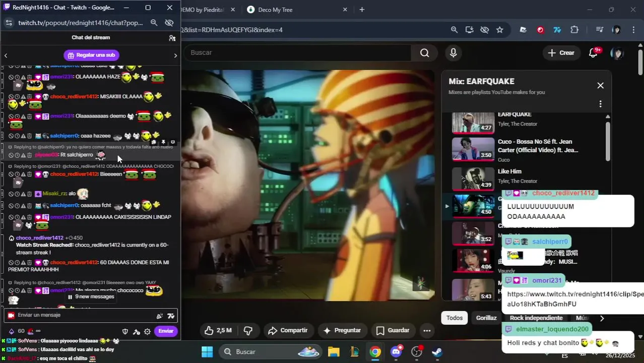Open the celebration emote picker icon
The width and height of the screenshot is (644, 363).
[x=160, y=316]
